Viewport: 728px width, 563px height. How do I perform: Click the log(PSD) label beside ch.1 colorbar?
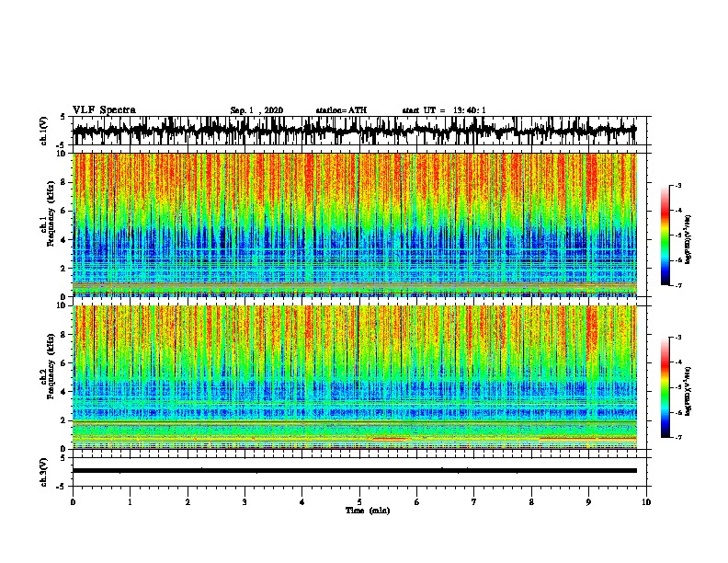pyautogui.click(x=688, y=239)
